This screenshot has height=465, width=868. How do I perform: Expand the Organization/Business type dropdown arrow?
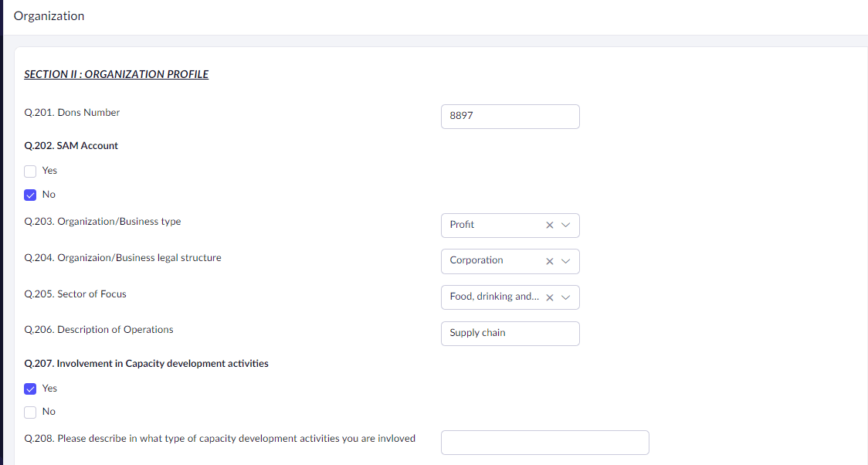pos(566,226)
